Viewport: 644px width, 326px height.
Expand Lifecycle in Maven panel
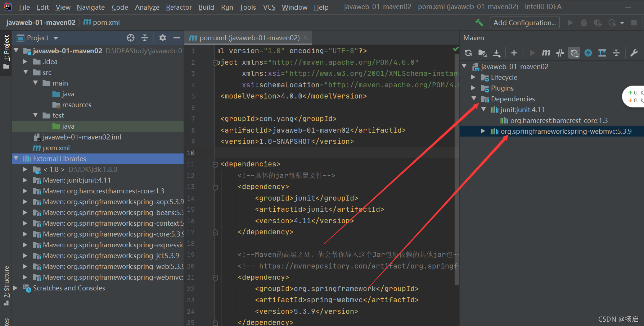point(474,77)
